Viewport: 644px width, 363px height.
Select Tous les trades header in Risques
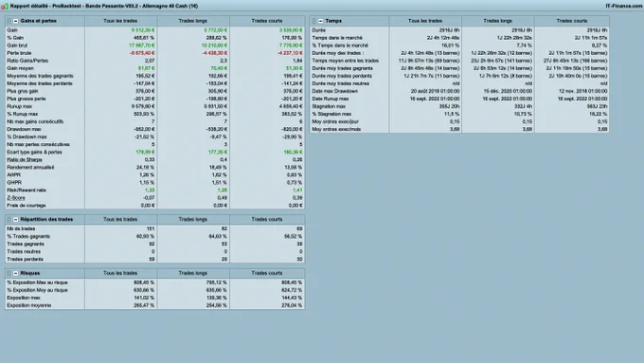pos(120,273)
